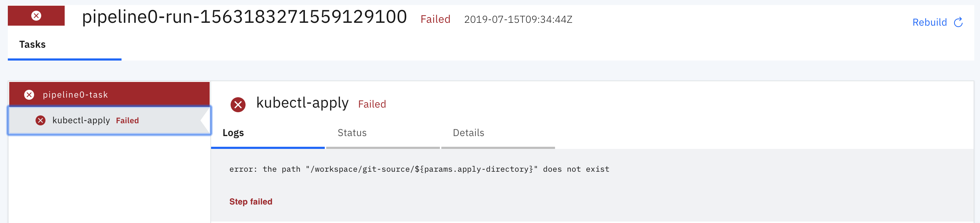Open the Details tab
Image resolution: width=980 pixels, height=223 pixels.
click(x=468, y=133)
